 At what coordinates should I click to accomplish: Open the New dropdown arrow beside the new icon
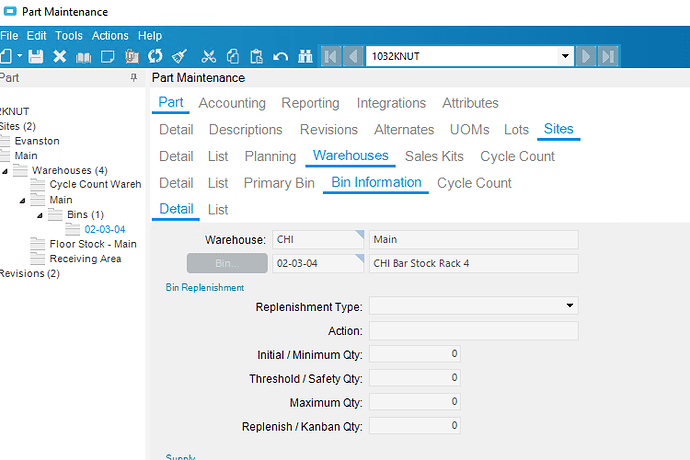click(20, 56)
